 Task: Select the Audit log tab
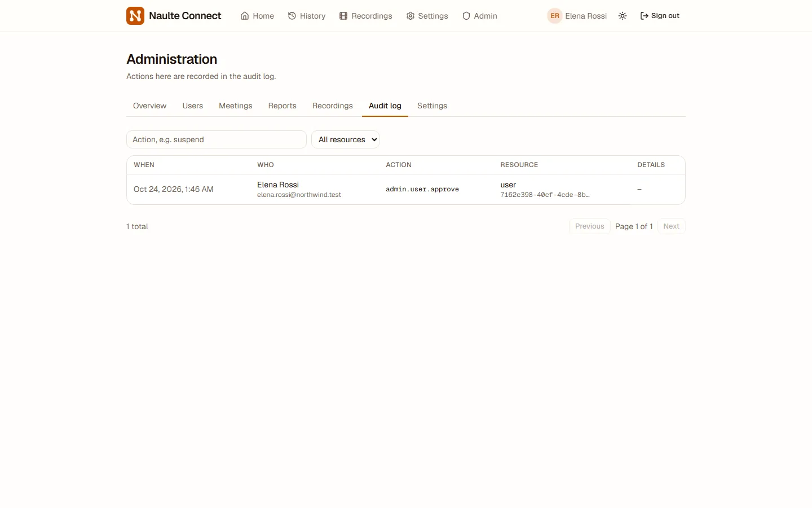(x=385, y=106)
